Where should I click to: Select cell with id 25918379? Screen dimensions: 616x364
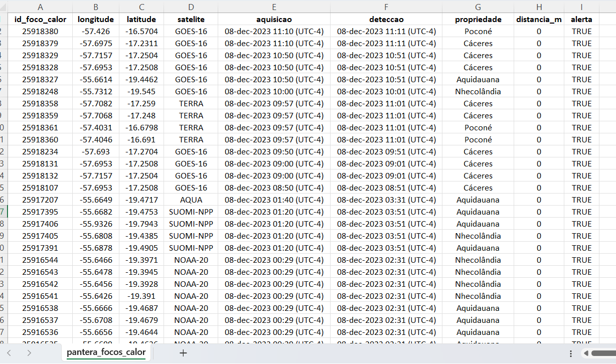coord(40,43)
